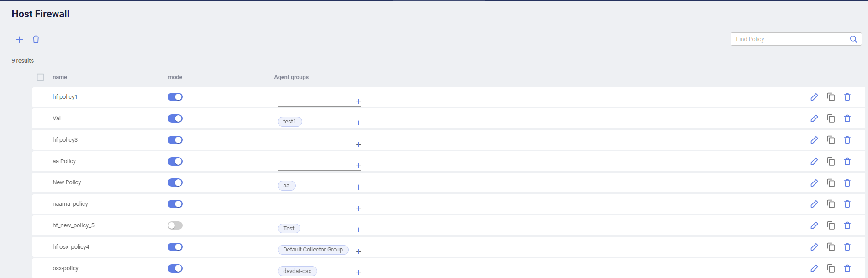
Task: Add agent group to hf-osx_policy4
Action: 358,251
